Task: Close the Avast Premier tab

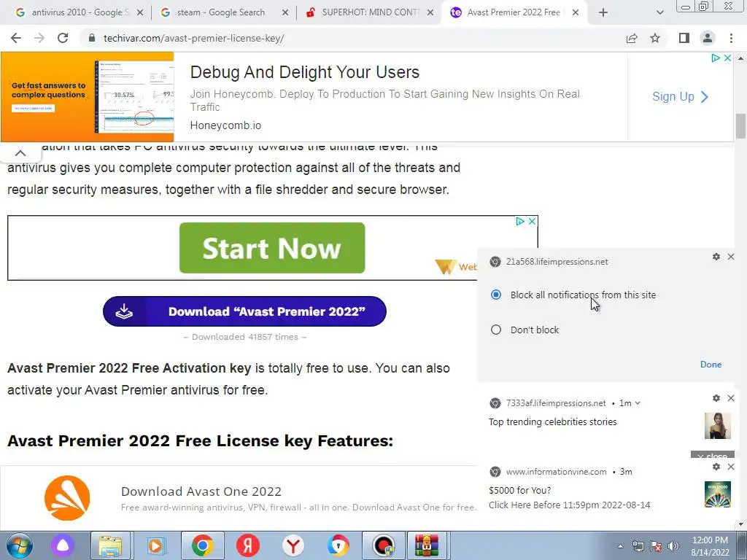Action: point(576,13)
